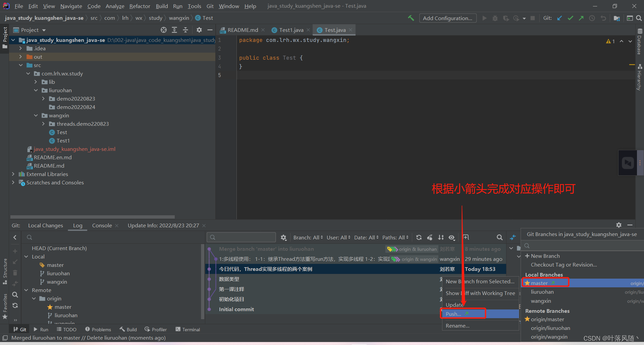The height and width of the screenshot is (345, 644).
Task: Click IntelliSort icon in Git log toolbar
Action: (441, 237)
